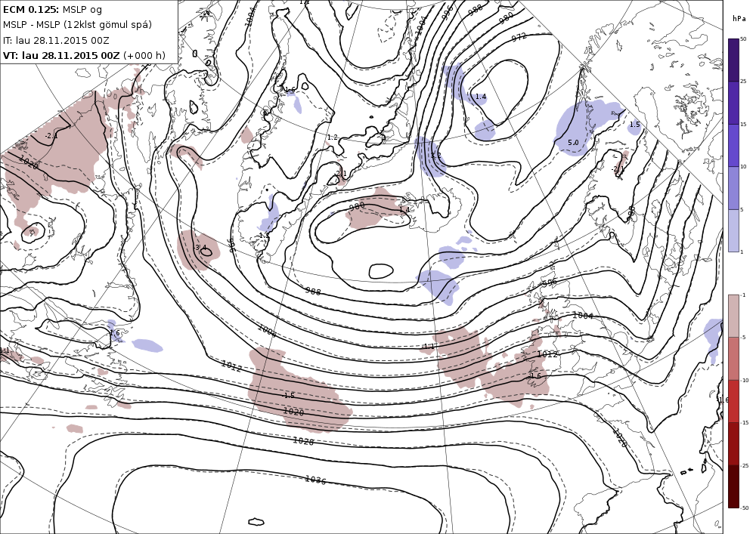
Task: Select the -10 to -15 red legend swatch
Action: (x=733, y=401)
